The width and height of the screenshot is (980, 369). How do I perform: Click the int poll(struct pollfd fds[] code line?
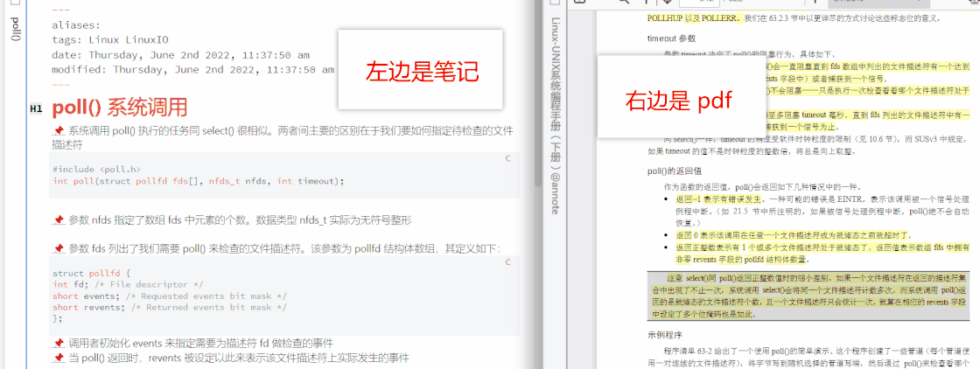pyautogui.click(x=198, y=181)
